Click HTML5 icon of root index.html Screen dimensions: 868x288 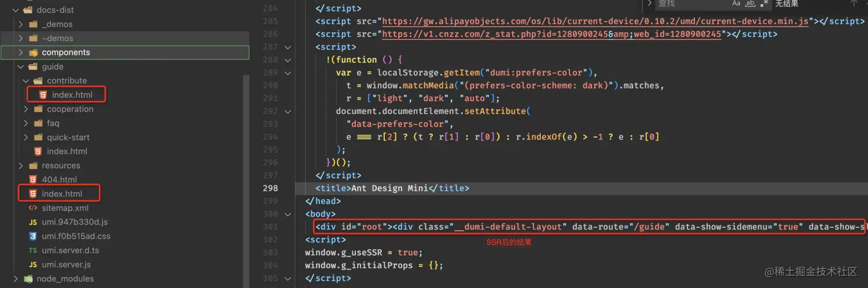click(x=33, y=194)
